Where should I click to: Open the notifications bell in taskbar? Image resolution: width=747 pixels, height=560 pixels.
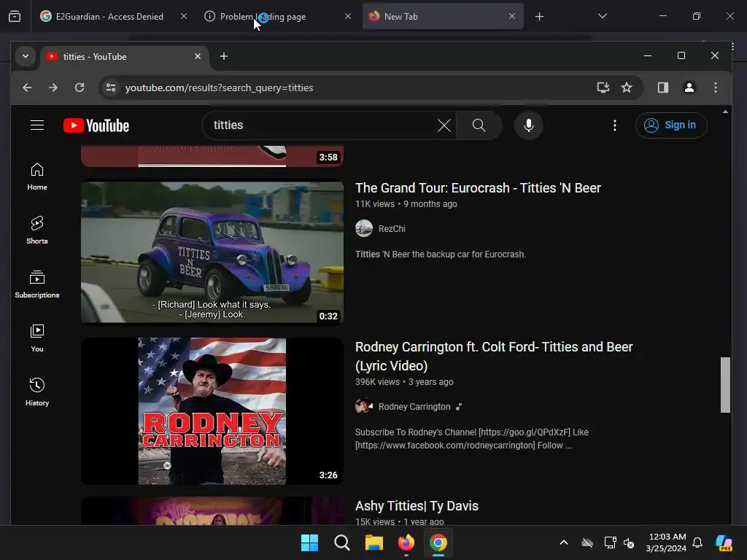[697, 542]
